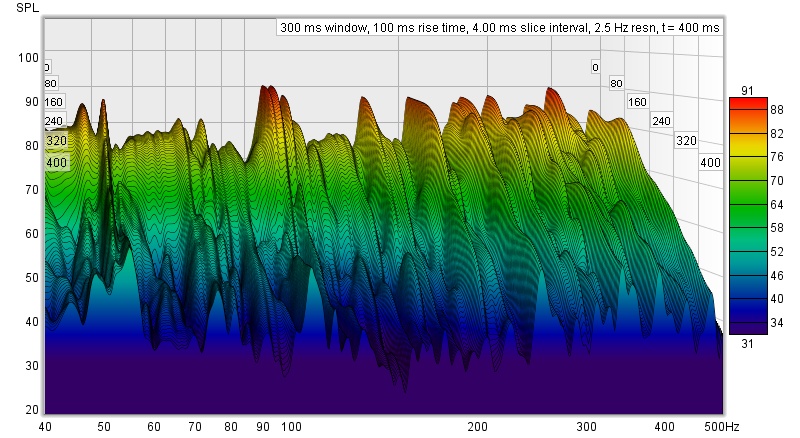Click the waterfall settings caption starting '300 ms window'
The height and width of the screenshot is (438, 800).
click(x=500, y=28)
